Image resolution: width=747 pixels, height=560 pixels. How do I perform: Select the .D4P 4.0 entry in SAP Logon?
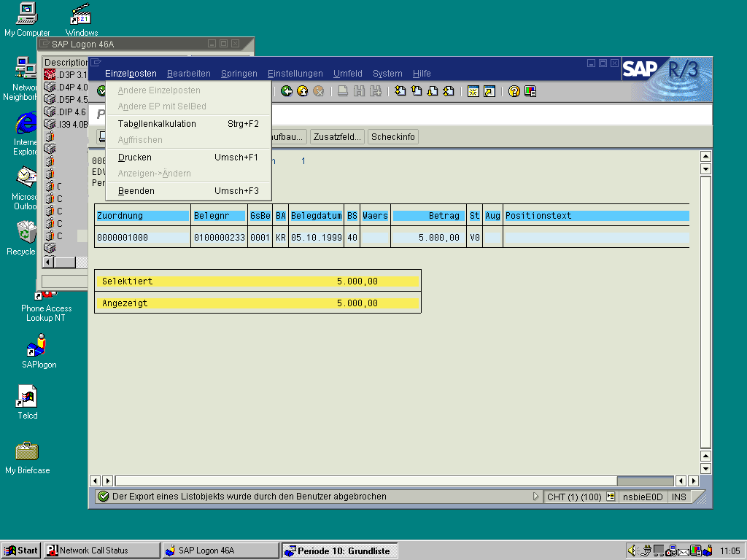pos(66,87)
